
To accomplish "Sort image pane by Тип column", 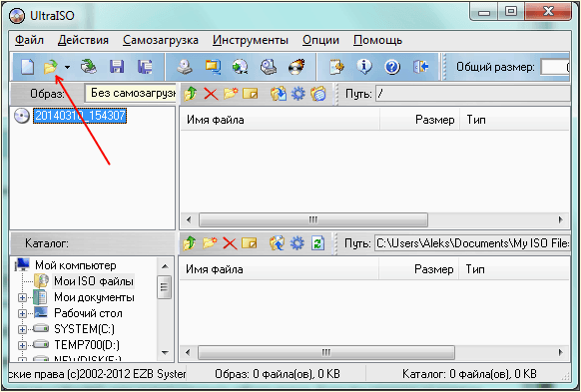I will pos(514,120).
